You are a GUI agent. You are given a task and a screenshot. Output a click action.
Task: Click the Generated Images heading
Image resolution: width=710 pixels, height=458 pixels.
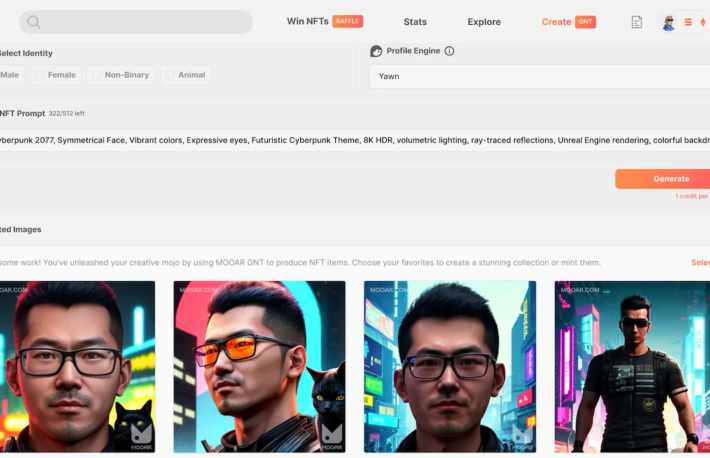coord(20,229)
